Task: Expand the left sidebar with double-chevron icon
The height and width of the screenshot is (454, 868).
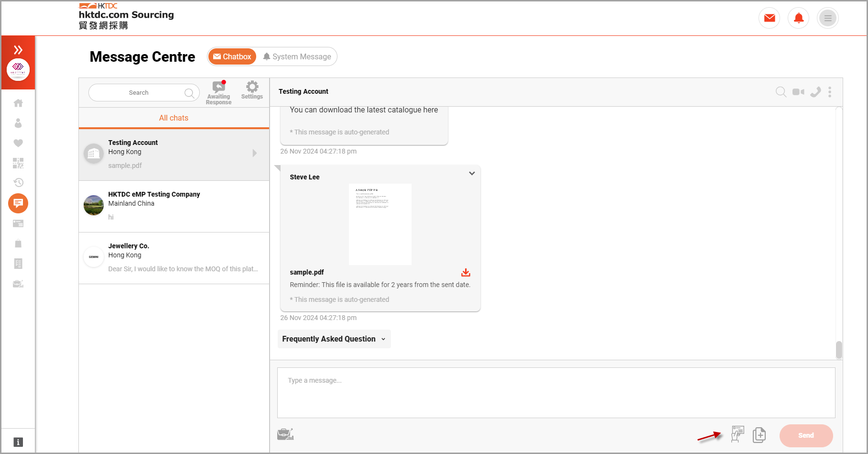Action: point(18,50)
